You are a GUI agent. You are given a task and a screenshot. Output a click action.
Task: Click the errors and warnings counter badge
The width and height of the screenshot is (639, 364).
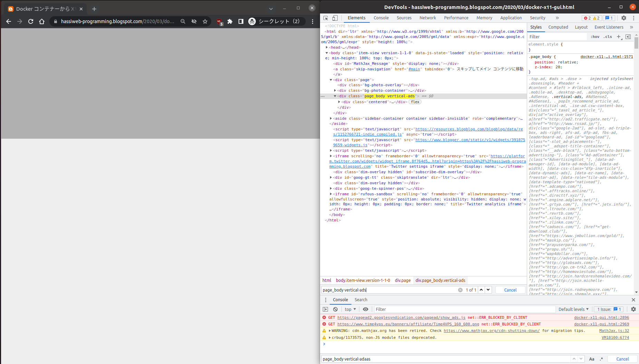pos(592,18)
